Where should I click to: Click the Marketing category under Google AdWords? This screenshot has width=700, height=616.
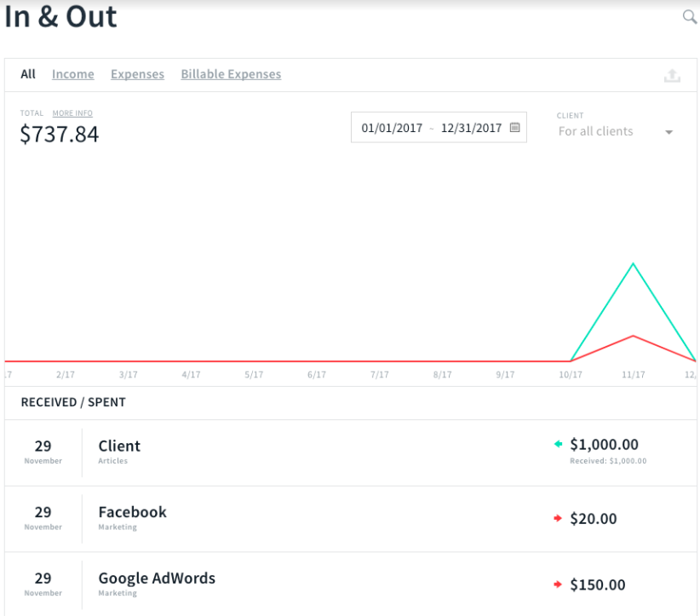[x=118, y=593]
